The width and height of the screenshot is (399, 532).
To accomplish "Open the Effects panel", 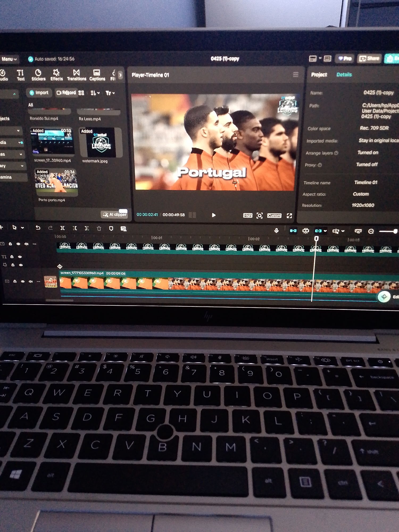I will click(56, 75).
